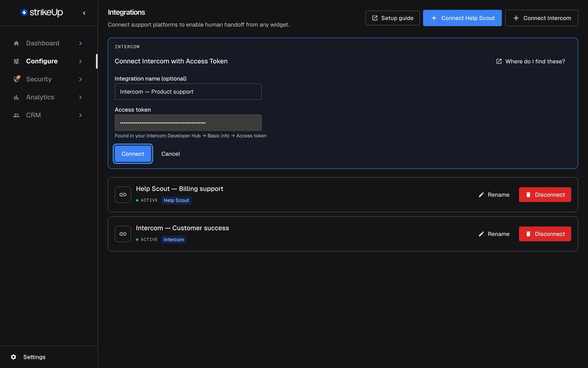Click the pencil icon on the Help Scout row
The height and width of the screenshot is (368, 588).
[x=481, y=195]
